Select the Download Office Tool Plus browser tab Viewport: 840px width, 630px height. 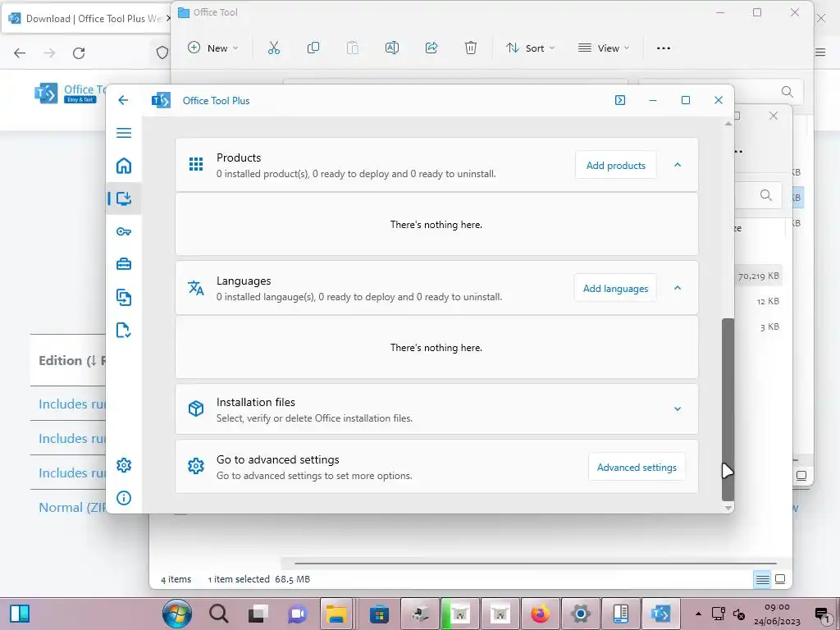[87, 19]
